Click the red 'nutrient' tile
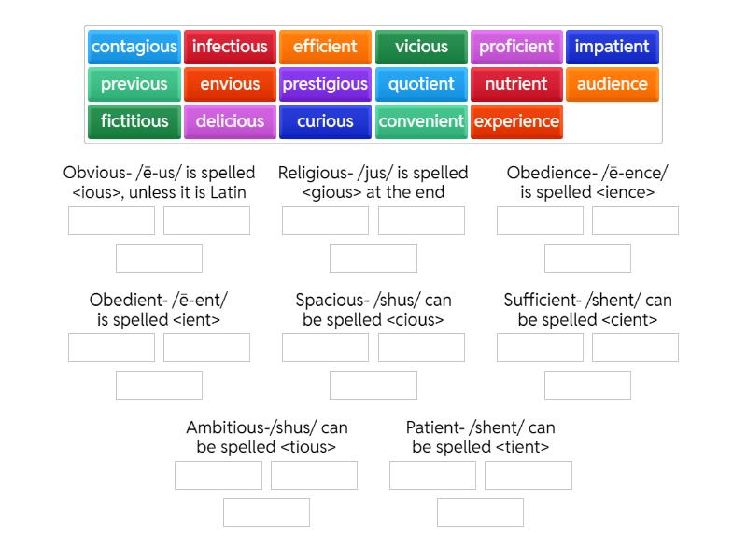This screenshot has height=560, width=747. pos(516,84)
